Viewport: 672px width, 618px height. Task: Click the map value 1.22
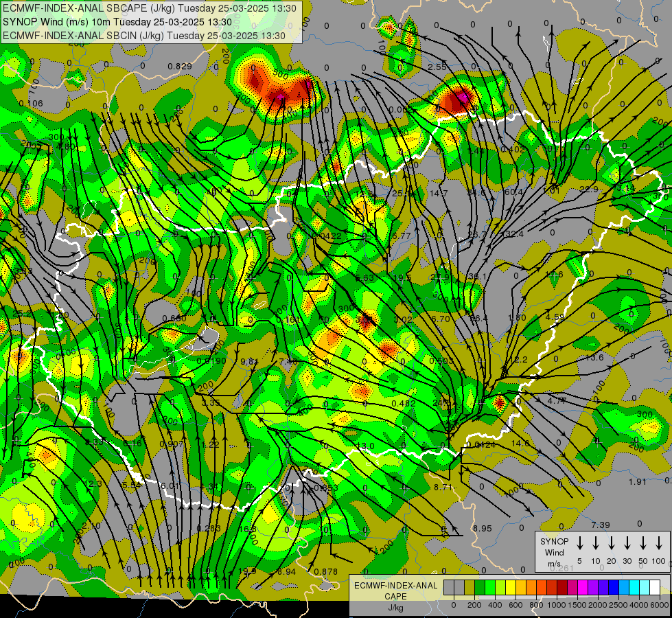pos(211,444)
